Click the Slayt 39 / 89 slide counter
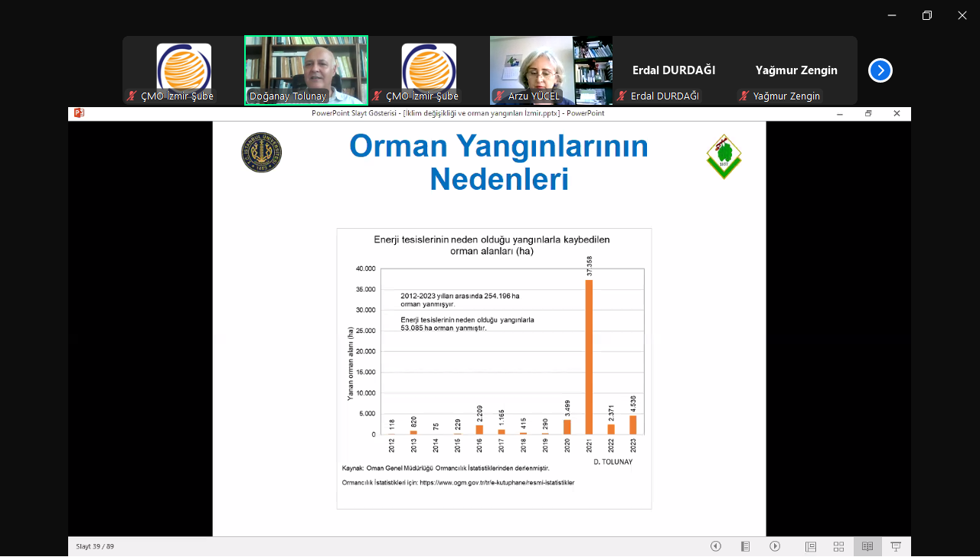 click(95, 546)
